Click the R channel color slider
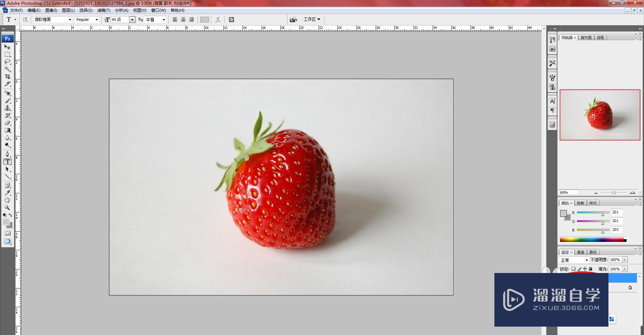Screen dimensions: 644x335 click(x=593, y=212)
